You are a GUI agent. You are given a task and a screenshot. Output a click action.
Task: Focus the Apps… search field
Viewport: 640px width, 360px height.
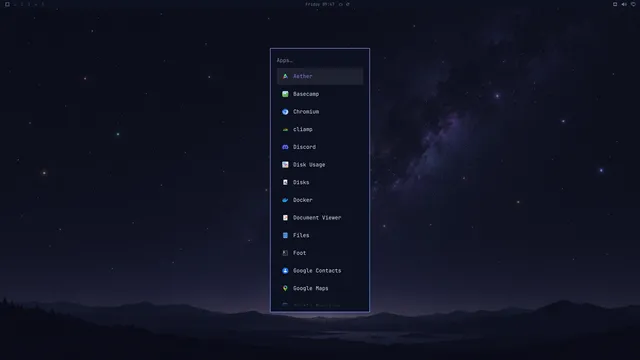point(320,60)
